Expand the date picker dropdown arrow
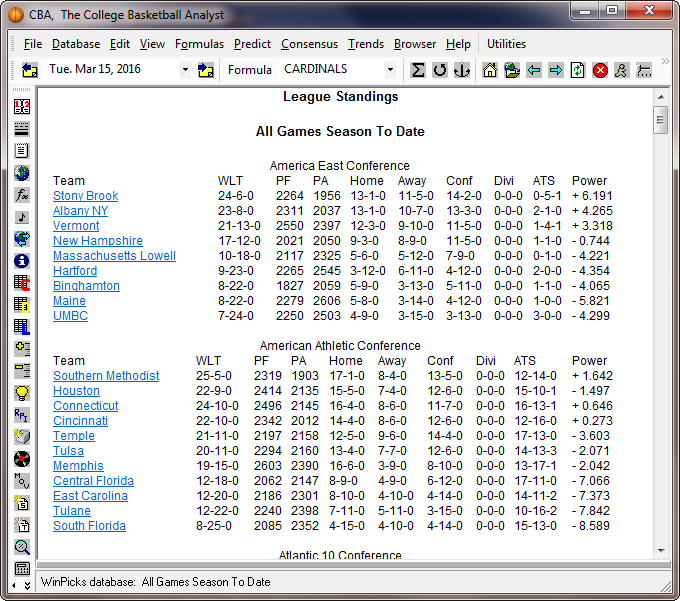 point(185,70)
